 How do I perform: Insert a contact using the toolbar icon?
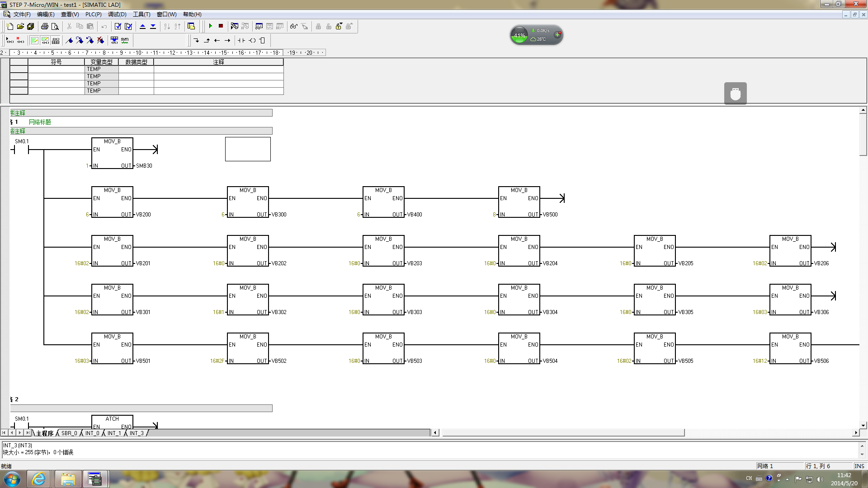pos(241,40)
